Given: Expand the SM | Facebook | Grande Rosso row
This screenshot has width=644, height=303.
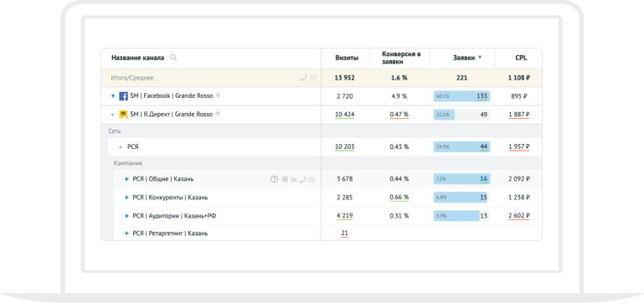Looking at the screenshot, I should [x=113, y=96].
